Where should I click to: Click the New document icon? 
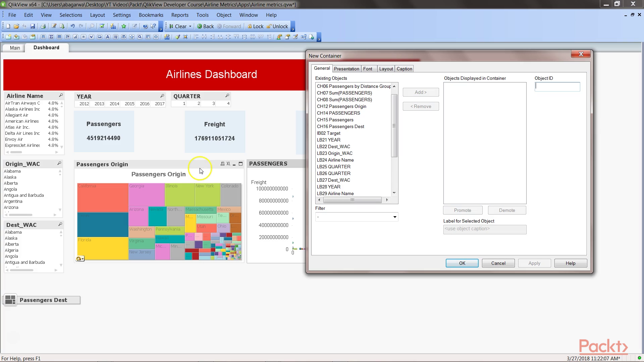click(x=8, y=26)
